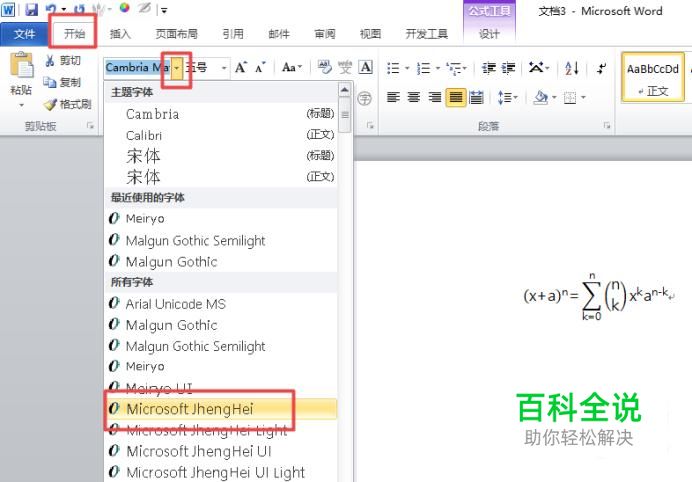Image resolution: width=692 pixels, height=482 pixels.
Task: Click the Undo arrow icon
Action: pyautogui.click(x=52, y=9)
